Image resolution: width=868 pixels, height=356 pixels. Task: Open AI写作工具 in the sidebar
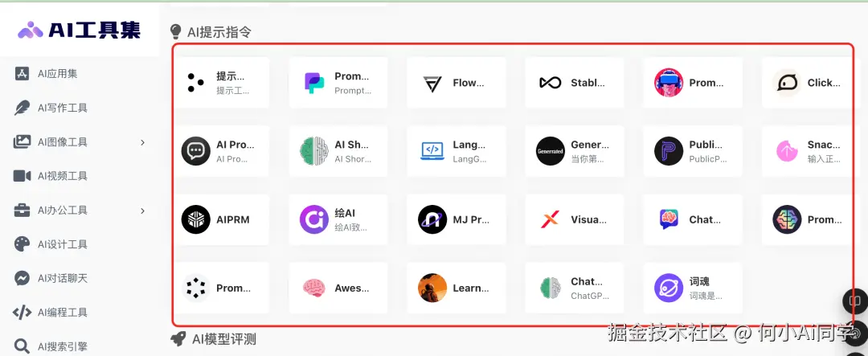pyautogui.click(x=62, y=108)
